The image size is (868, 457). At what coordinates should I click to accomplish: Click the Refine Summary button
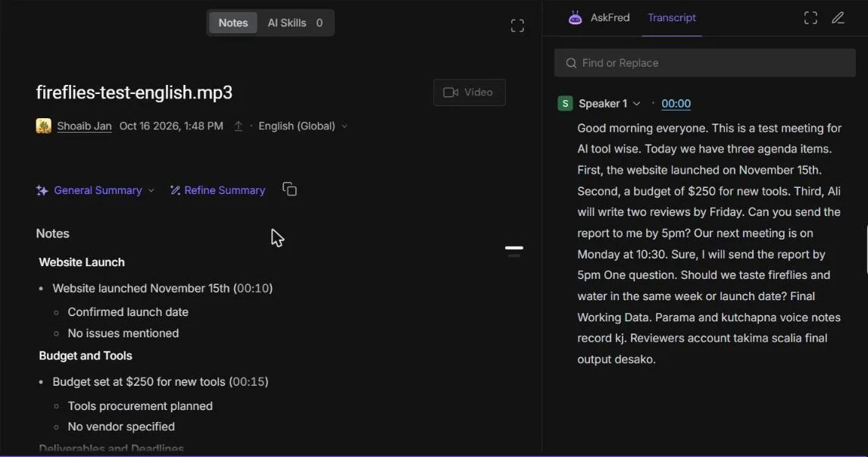tap(217, 190)
